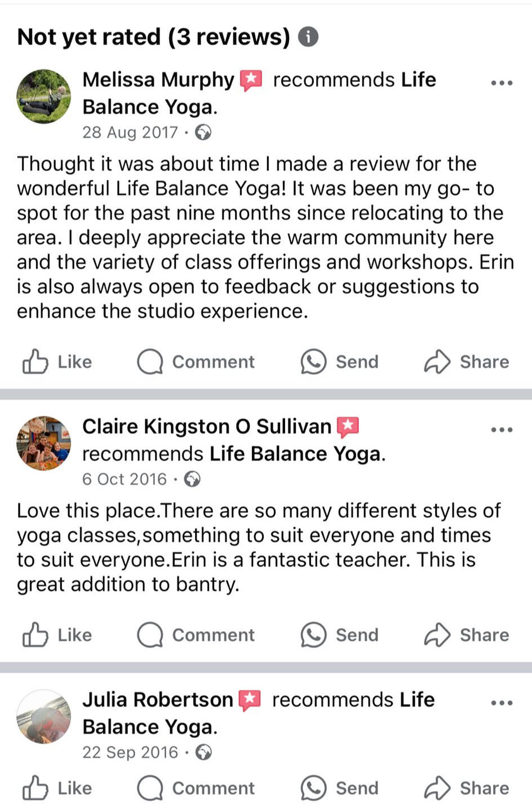Click the info icon beside reviews heading
The width and height of the screenshot is (532, 811).
308,37
